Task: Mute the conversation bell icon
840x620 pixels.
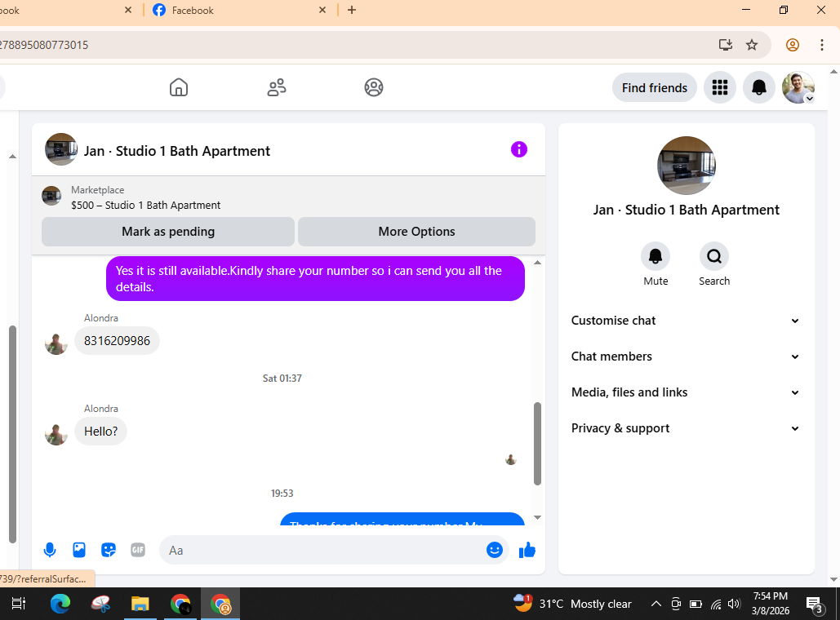Action: 656,256
